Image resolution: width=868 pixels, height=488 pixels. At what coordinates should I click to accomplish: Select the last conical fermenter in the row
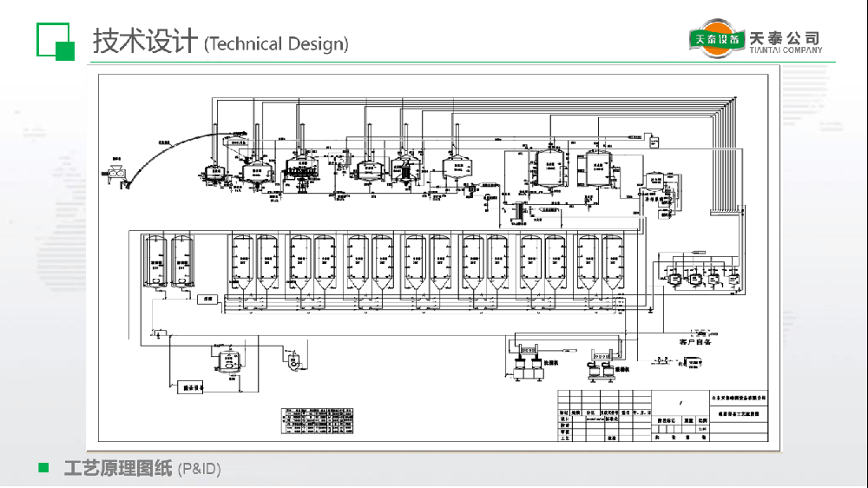(615, 262)
